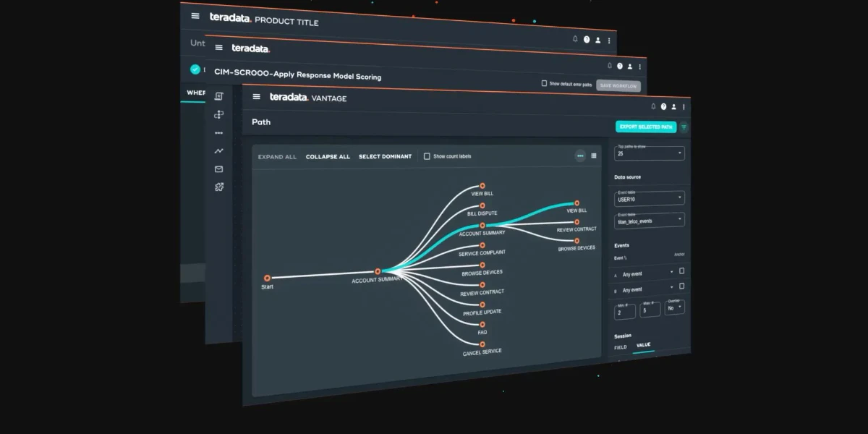Click the filter icon beside Export Selected Path
The image size is (868, 434).
point(684,127)
